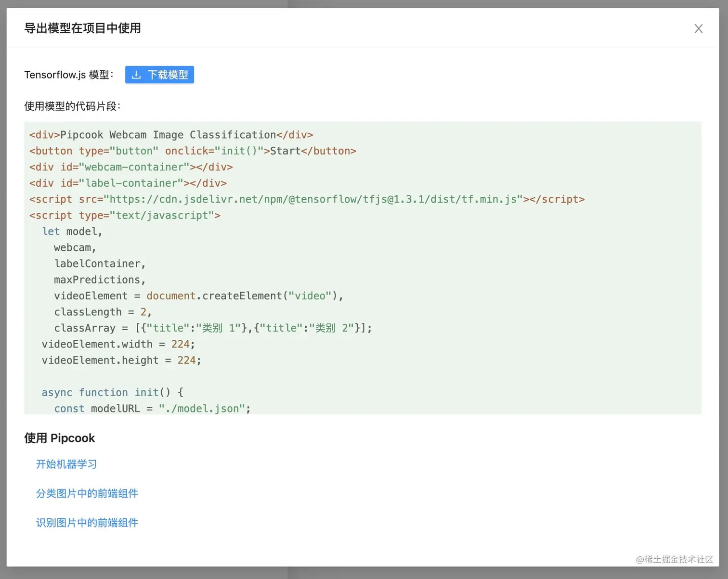This screenshot has width=728, height=579.
Task: Click the videoElement createElement code line
Action: (198, 296)
